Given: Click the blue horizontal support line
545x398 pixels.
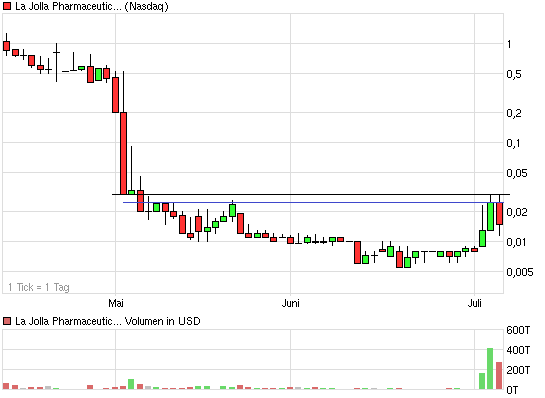Looking at the screenshot, I should (314, 202).
